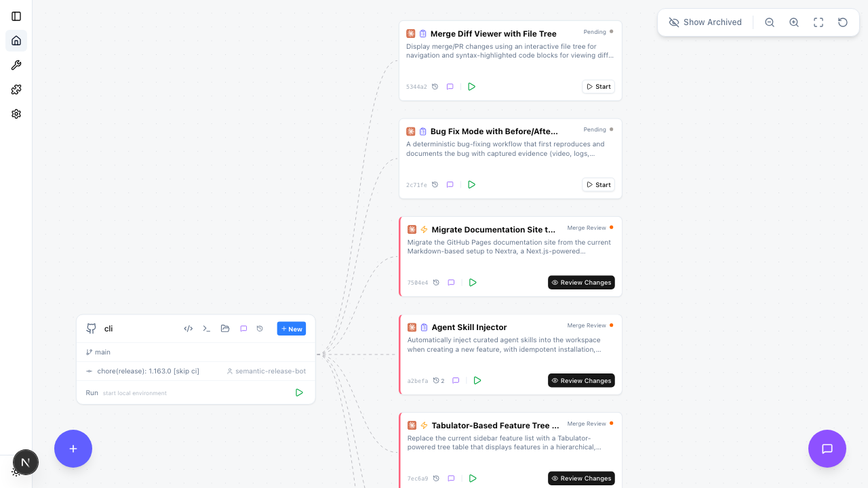Open the Agent Skill Injector title

pos(469,327)
